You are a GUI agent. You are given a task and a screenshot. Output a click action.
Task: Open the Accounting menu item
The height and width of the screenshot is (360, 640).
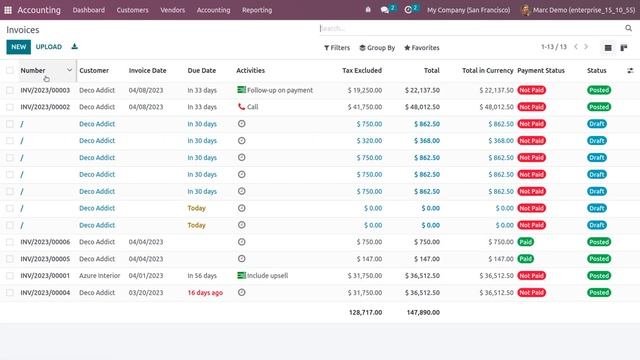coord(213,10)
